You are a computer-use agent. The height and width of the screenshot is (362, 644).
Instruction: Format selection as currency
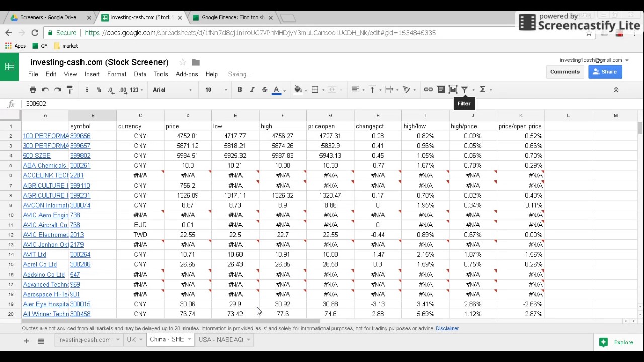[x=87, y=89]
